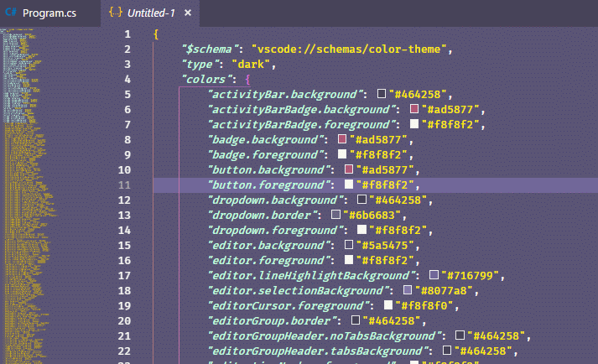Switch to the Program.cs tab
Viewport: 598px width, 364px height.
click(49, 13)
